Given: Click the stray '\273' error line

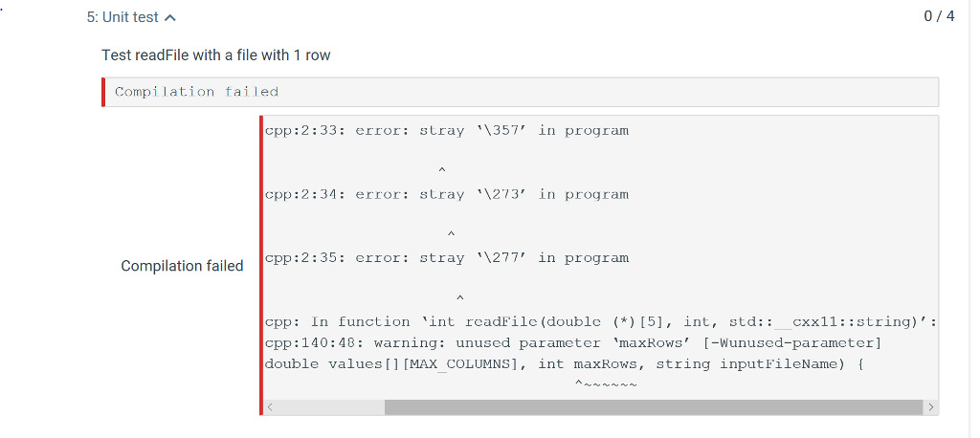Looking at the screenshot, I should 447,194.
